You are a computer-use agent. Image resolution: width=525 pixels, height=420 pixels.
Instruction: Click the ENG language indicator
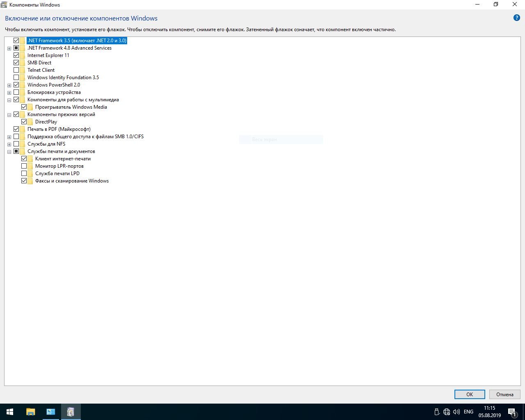pyautogui.click(x=468, y=412)
